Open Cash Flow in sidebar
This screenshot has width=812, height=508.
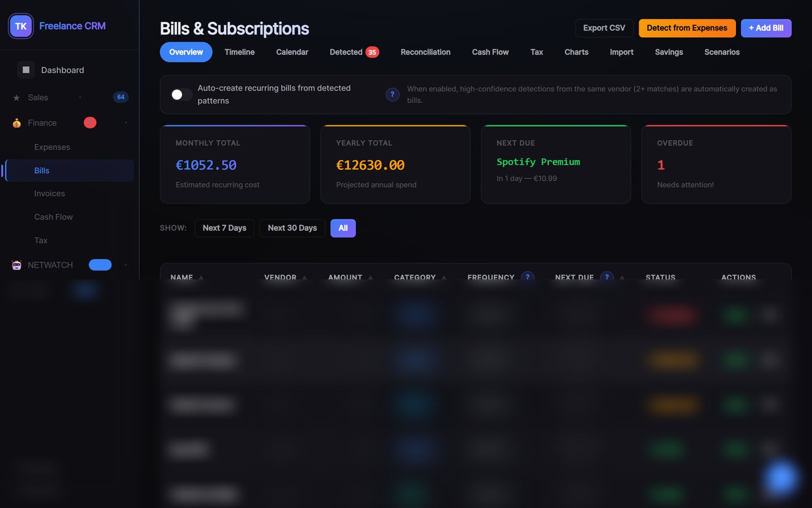[x=70, y=217]
